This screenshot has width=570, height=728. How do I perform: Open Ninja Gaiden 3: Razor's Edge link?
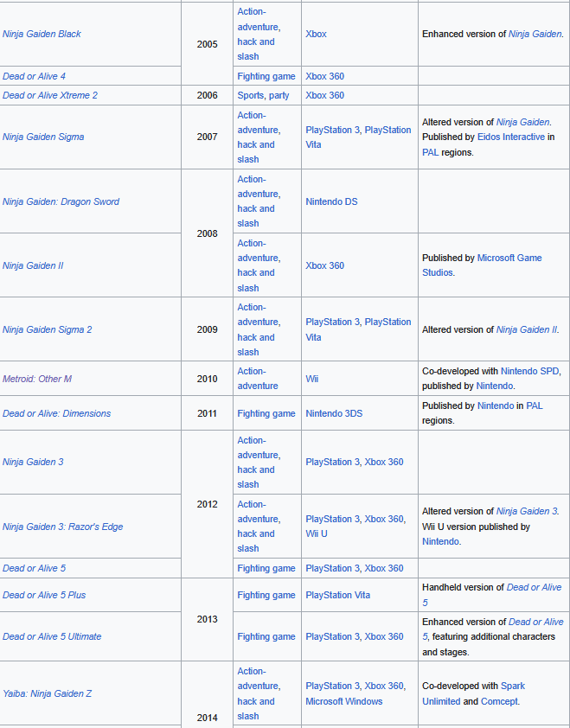(x=63, y=527)
